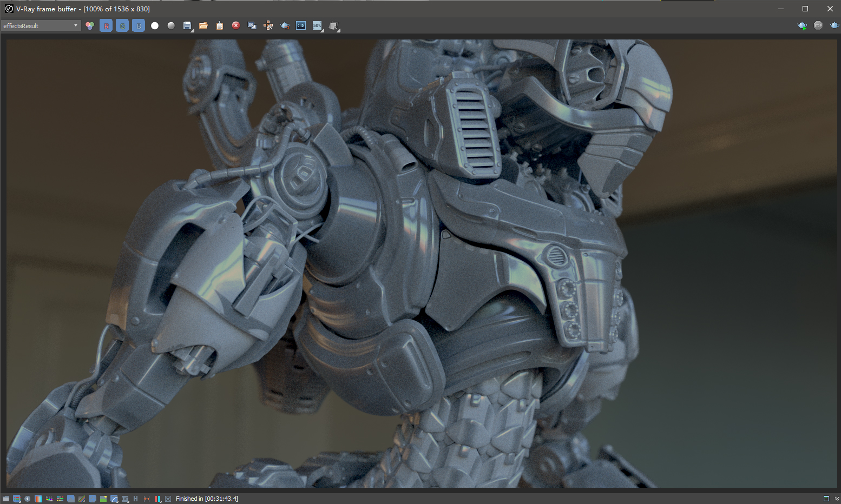
Task: Toggle the exposure correction icon
Action: [93, 499]
